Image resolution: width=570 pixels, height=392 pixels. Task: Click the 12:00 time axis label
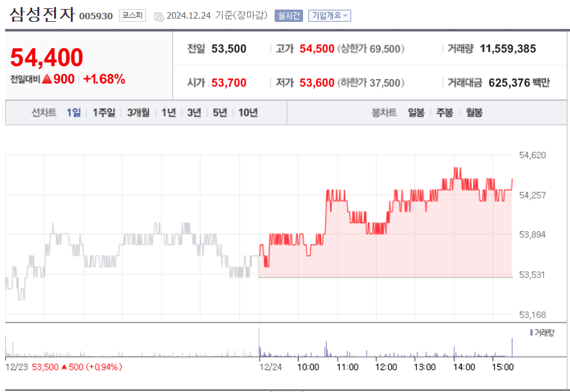pyautogui.click(x=386, y=367)
